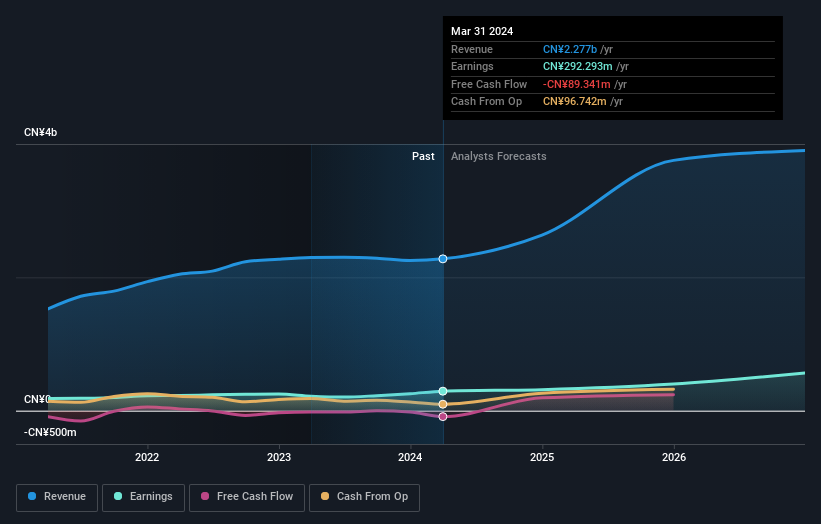Image resolution: width=821 pixels, height=524 pixels.
Task: Click the Earnings row label in tooltip
Action: (x=472, y=66)
